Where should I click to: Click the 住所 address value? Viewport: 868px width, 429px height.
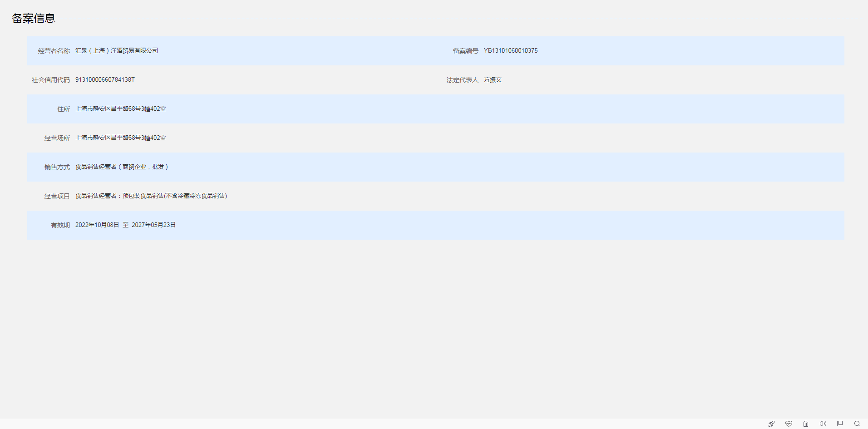(x=120, y=109)
